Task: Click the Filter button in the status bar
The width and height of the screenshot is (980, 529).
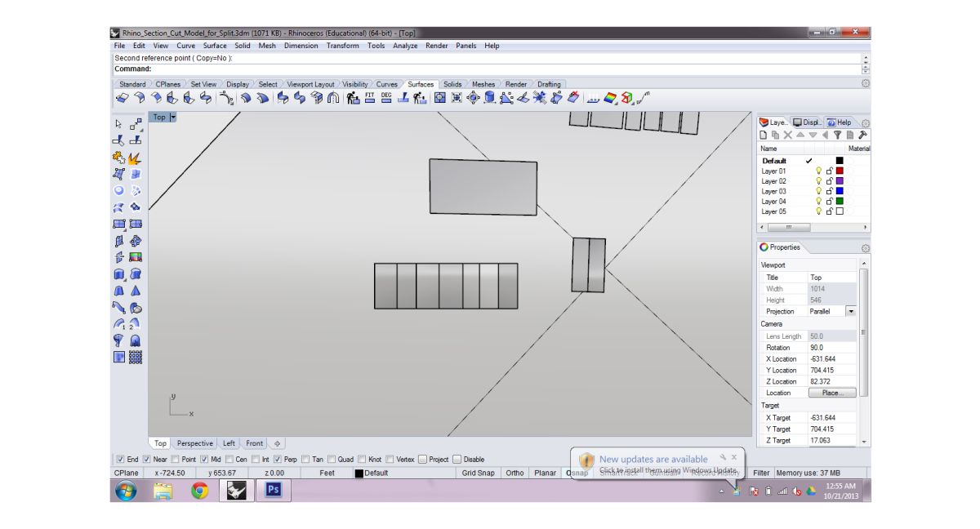Action: click(x=761, y=473)
